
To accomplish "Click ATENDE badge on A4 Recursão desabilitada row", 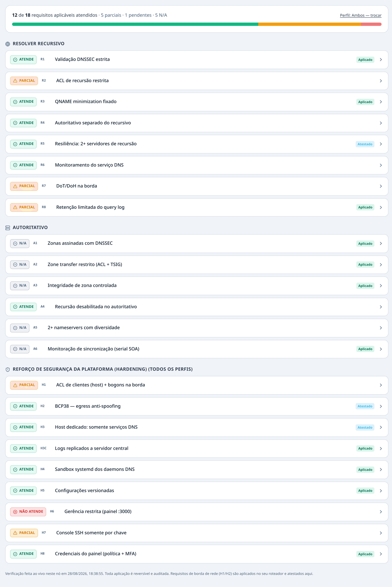I will click(x=23, y=307).
